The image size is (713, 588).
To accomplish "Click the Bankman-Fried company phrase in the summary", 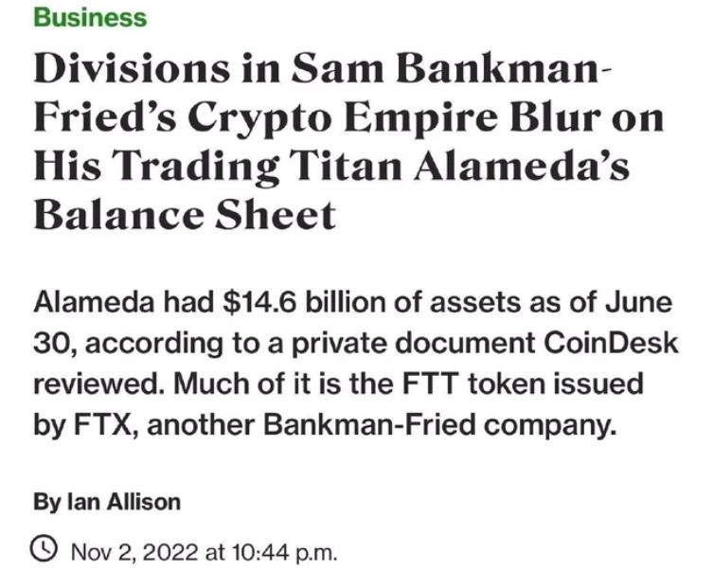I will point(440,426).
